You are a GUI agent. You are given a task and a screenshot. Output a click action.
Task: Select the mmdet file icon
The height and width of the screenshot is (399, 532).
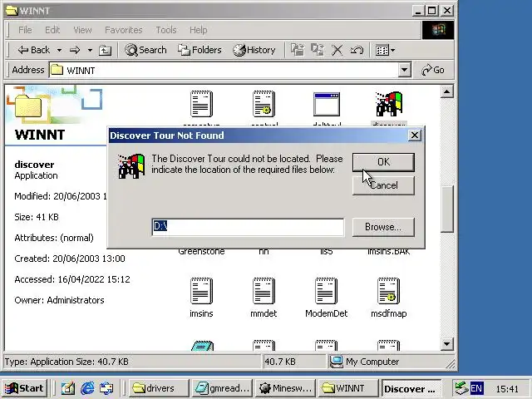[264, 291]
